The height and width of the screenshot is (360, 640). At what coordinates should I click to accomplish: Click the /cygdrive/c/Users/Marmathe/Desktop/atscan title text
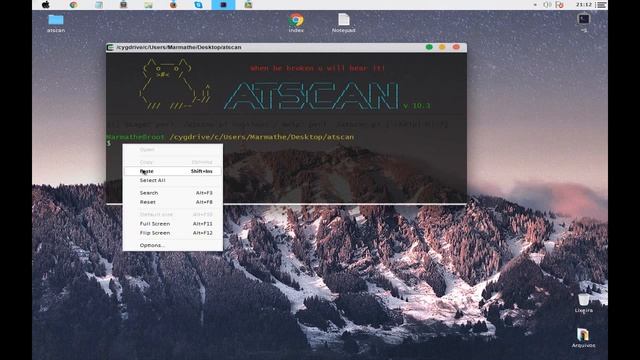pos(179,47)
